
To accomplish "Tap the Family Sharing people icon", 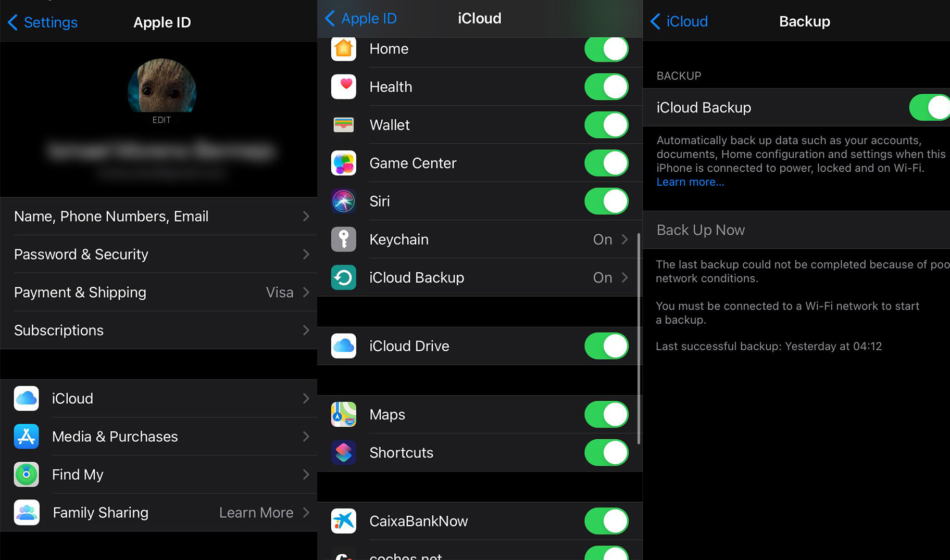I will [x=27, y=513].
